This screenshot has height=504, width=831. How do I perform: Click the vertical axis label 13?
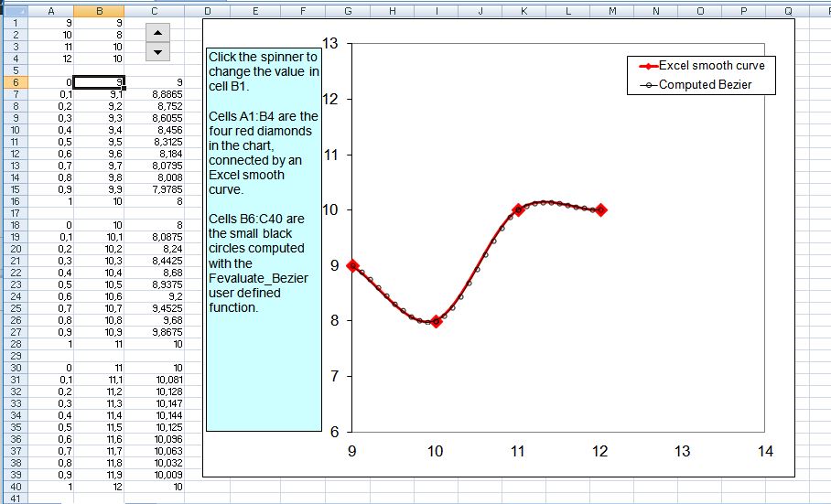pos(330,43)
